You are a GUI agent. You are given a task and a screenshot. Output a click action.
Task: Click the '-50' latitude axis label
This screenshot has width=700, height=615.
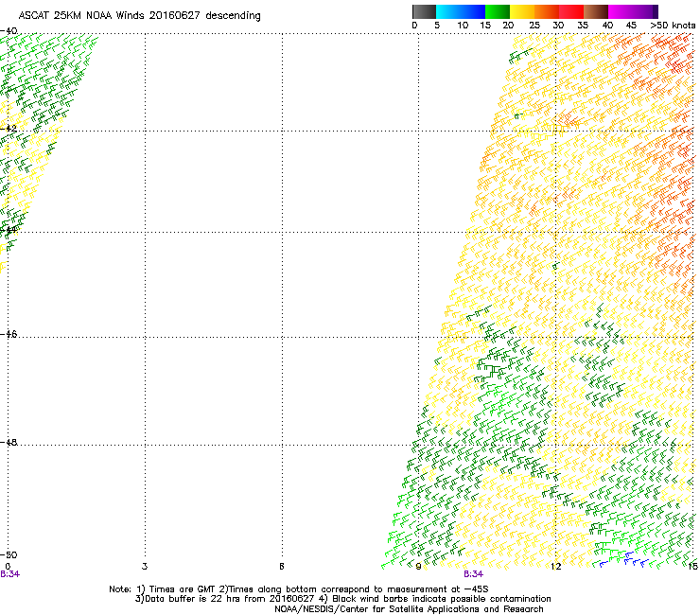point(9,554)
